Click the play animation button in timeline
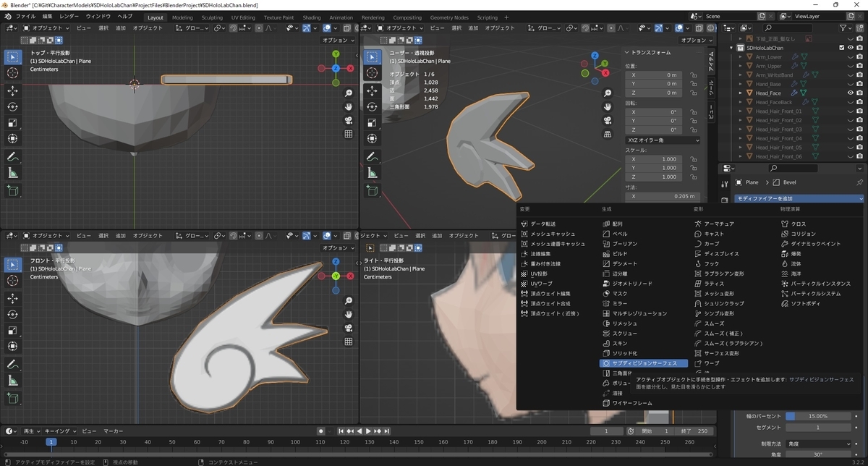 click(x=368, y=431)
